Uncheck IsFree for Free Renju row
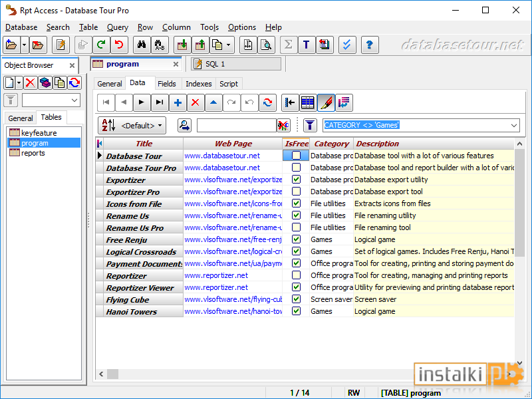The width and height of the screenshot is (532, 399). [296, 239]
